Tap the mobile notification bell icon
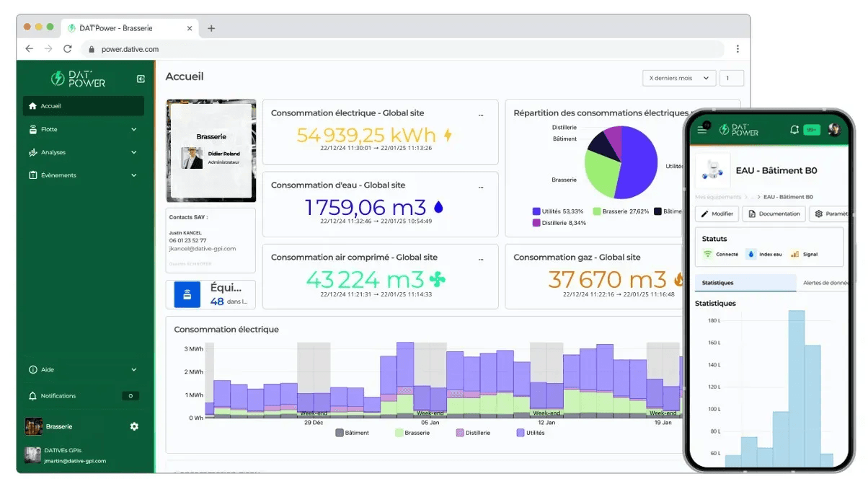Viewport: 868px width, 479px height. pyautogui.click(x=794, y=130)
